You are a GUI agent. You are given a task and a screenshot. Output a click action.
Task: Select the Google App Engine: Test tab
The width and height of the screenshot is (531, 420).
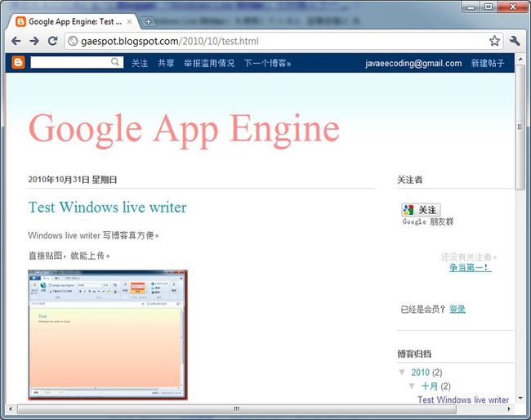pos(73,22)
